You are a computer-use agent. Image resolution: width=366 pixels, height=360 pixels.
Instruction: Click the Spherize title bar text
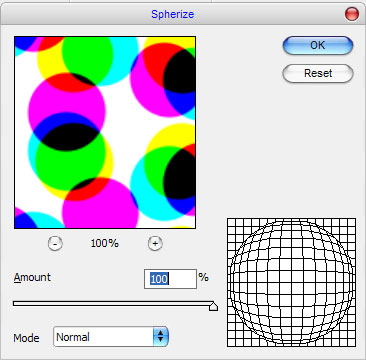point(173,14)
